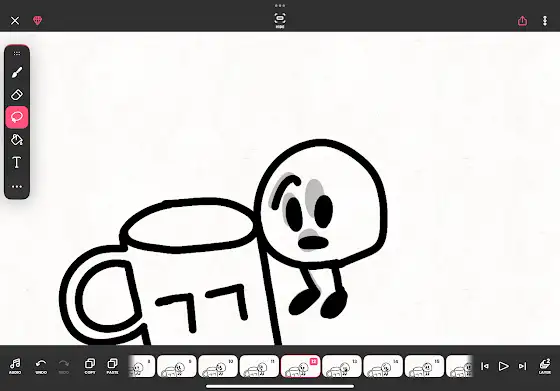
Task: Select the active Lasso tool
Action: pos(17,117)
